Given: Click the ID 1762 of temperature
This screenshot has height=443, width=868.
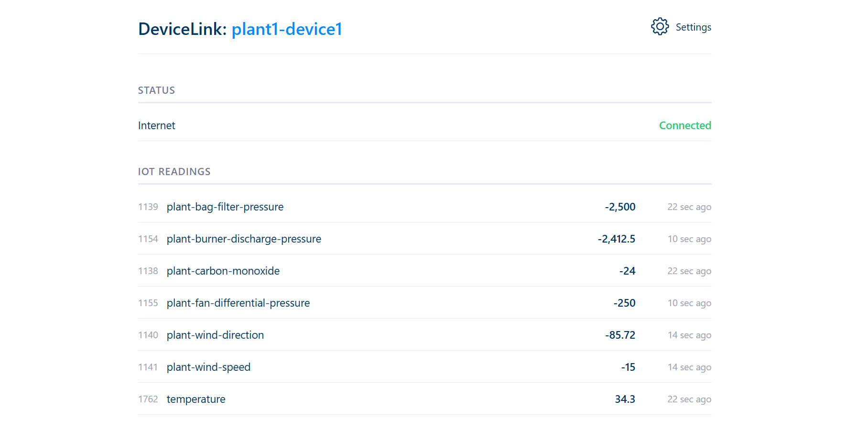Looking at the screenshot, I should (148, 399).
